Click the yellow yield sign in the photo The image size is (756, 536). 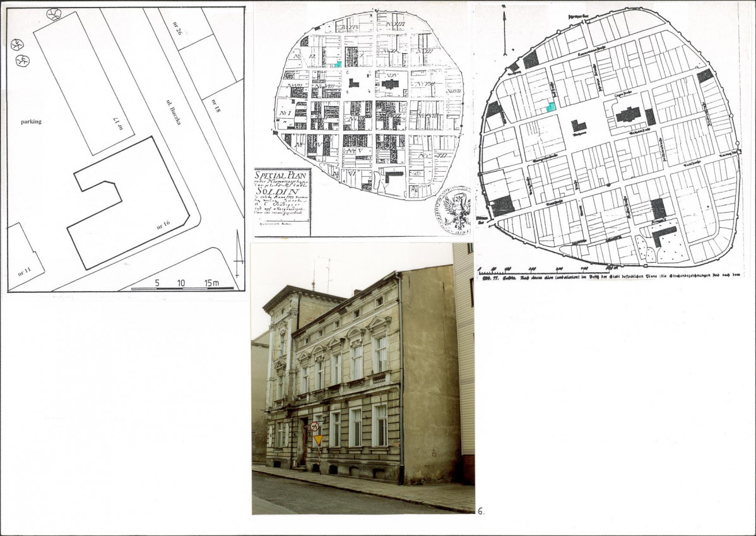click(318, 439)
